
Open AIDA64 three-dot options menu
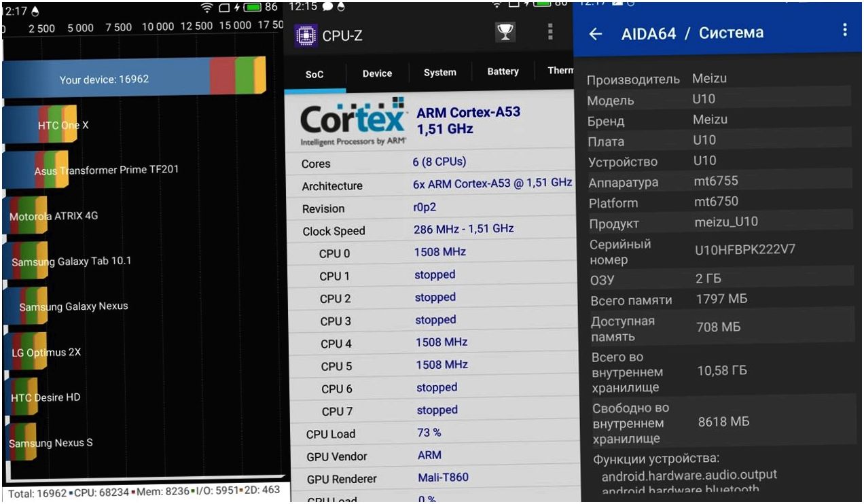(845, 30)
